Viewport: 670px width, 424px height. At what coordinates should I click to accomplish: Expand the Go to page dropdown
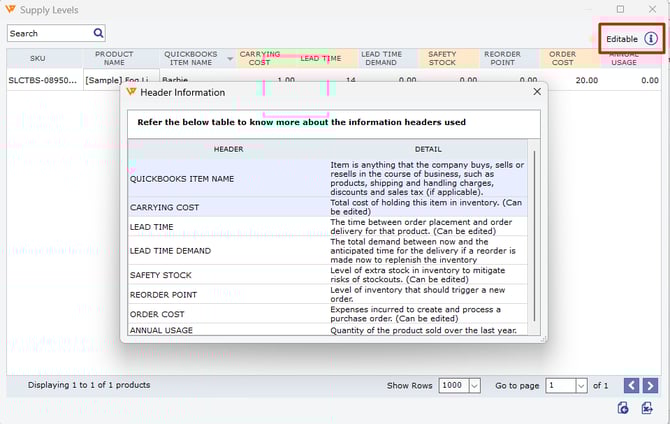tap(581, 385)
